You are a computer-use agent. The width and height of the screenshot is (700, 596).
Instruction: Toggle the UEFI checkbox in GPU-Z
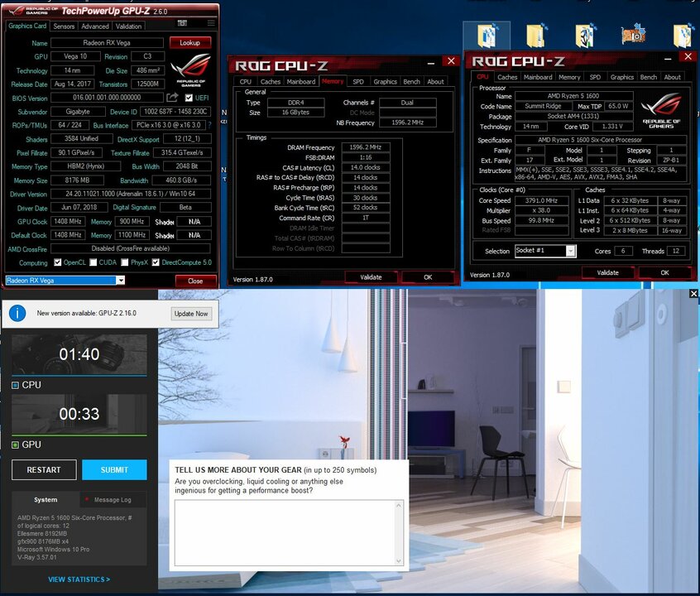(x=189, y=98)
